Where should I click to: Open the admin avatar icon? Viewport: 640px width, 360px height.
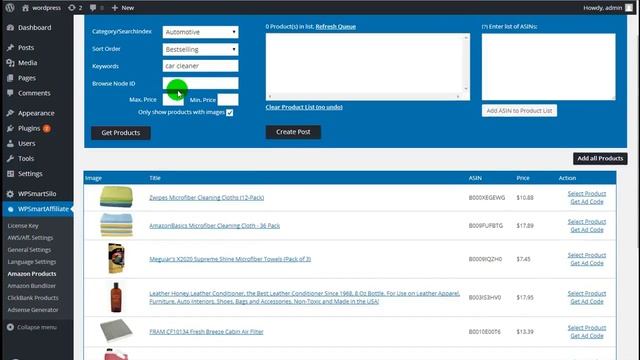(x=629, y=8)
